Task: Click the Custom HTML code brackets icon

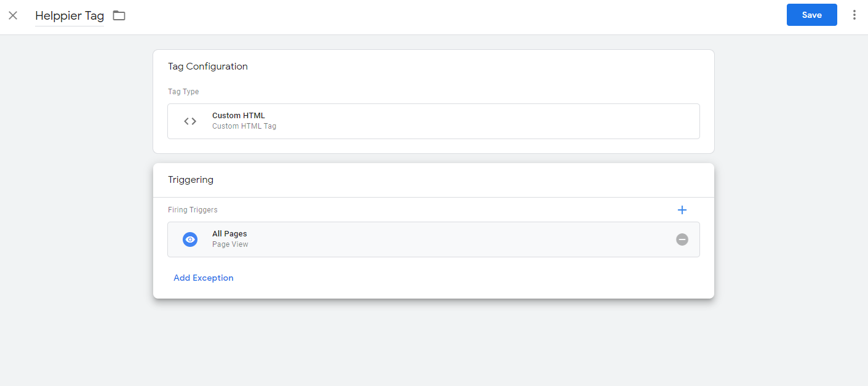Action: (x=190, y=121)
